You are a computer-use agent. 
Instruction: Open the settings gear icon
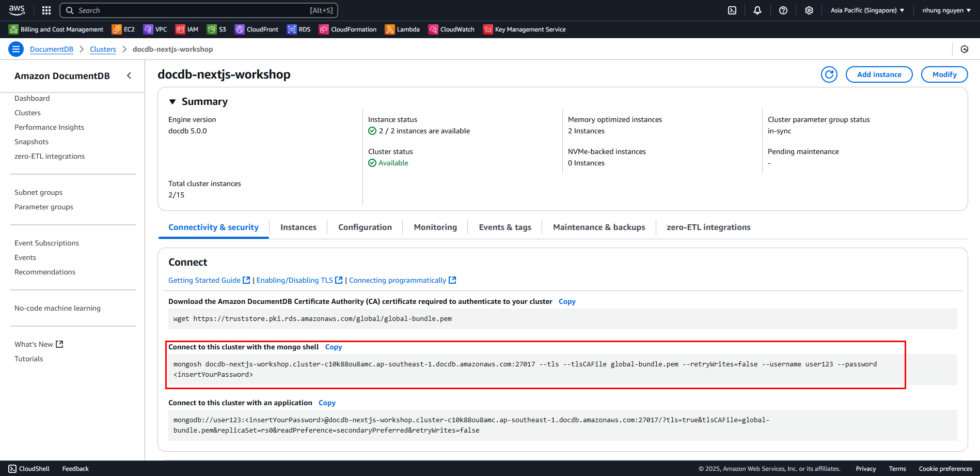(809, 10)
